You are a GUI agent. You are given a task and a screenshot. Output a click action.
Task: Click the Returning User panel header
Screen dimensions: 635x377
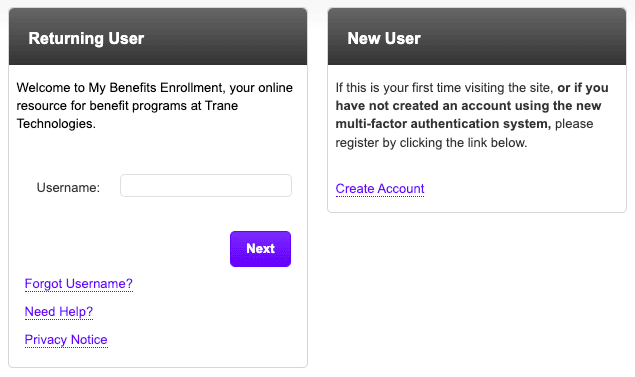pyautogui.click(x=158, y=37)
